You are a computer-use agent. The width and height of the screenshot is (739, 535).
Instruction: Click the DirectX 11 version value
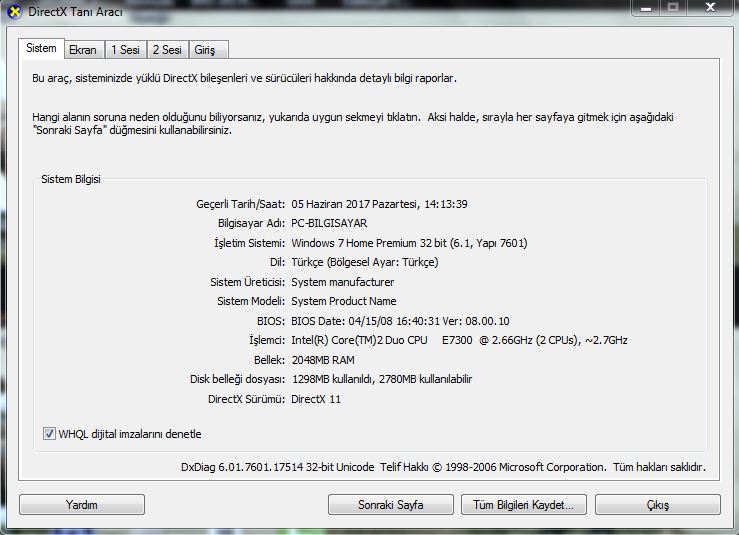point(316,399)
